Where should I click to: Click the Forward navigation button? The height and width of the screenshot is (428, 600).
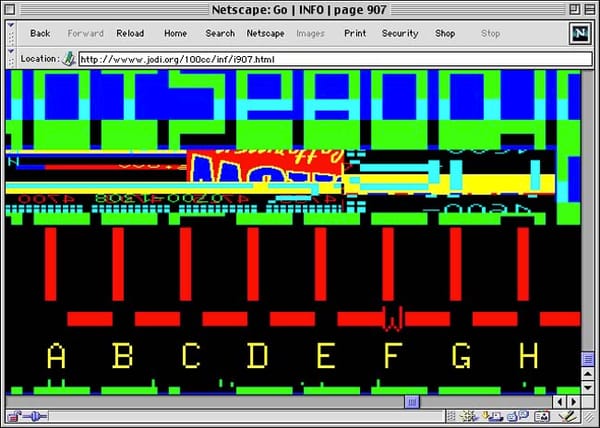(85, 34)
